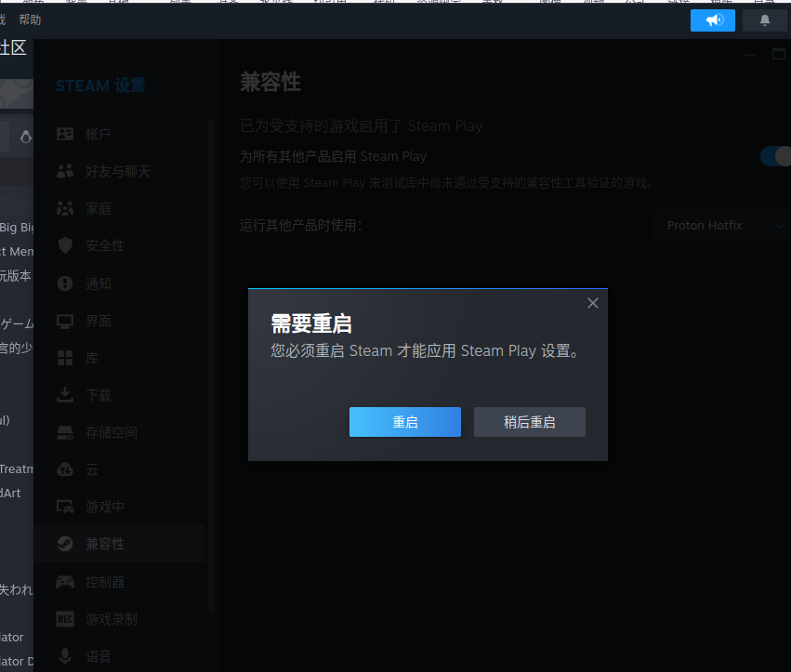
Task: Open the announcements megaphone icon
Action: click(712, 20)
